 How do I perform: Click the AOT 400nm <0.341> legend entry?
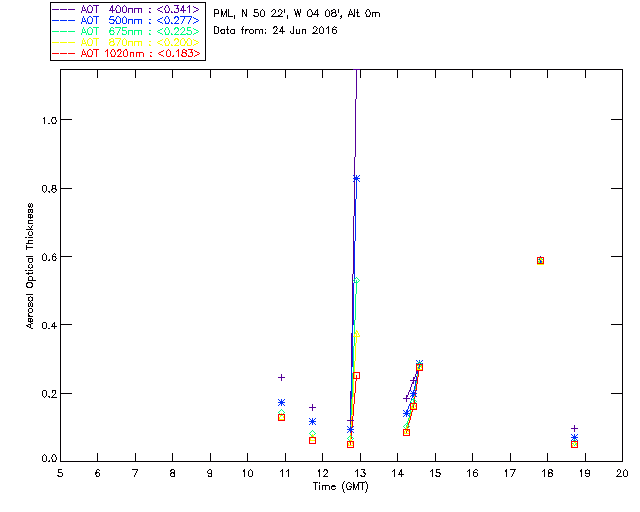(126, 9)
